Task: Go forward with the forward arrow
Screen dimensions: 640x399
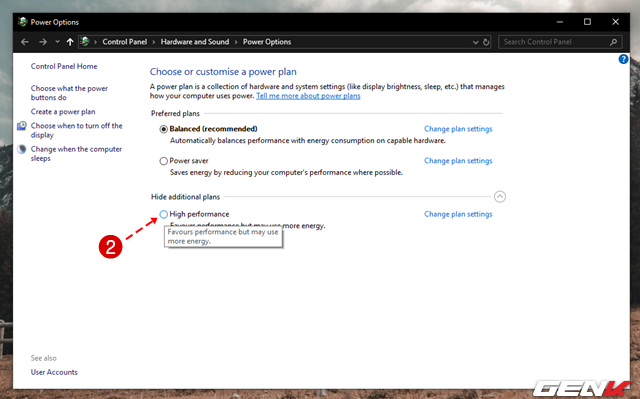Action: click(x=43, y=42)
